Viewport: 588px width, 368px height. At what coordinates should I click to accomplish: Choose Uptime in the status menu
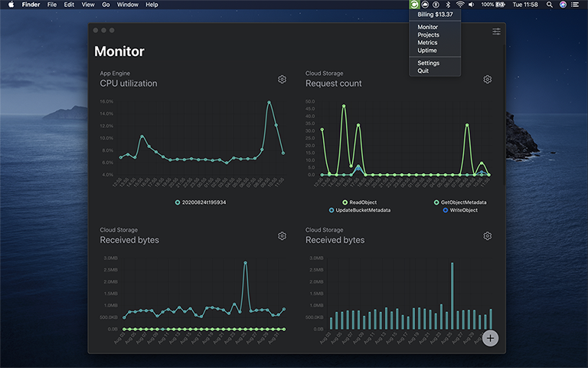coord(427,51)
